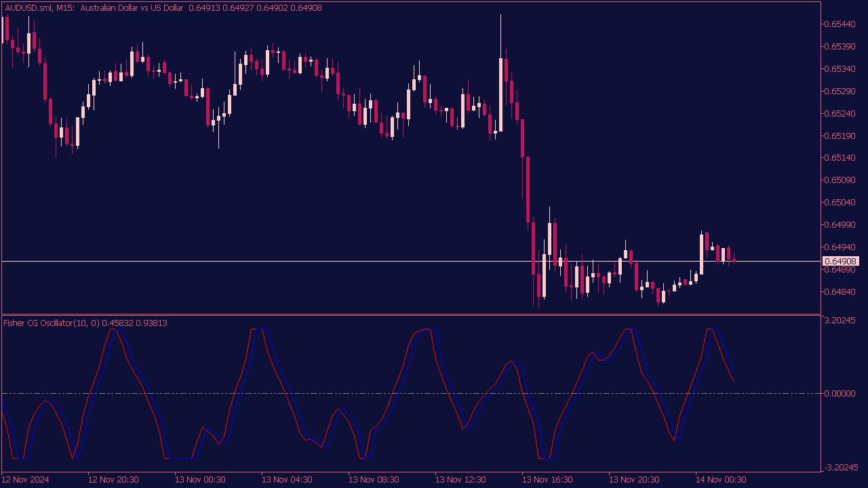Click the OHLC values in chart header

(255, 7)
